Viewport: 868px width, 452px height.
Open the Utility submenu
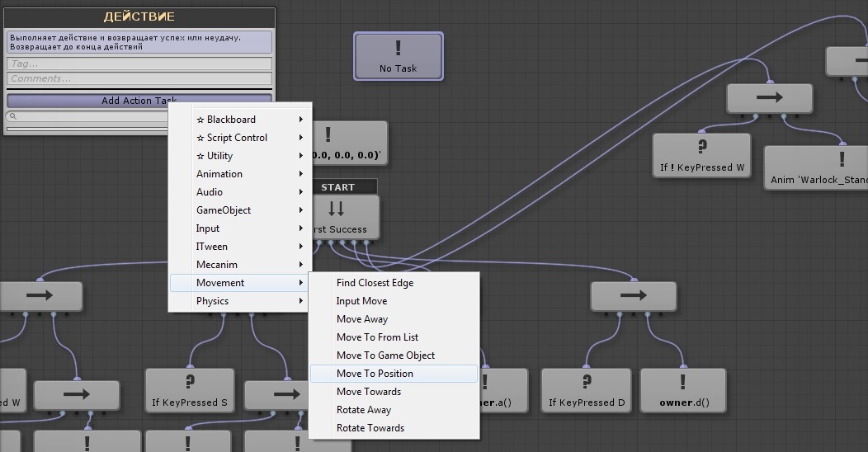240,156
